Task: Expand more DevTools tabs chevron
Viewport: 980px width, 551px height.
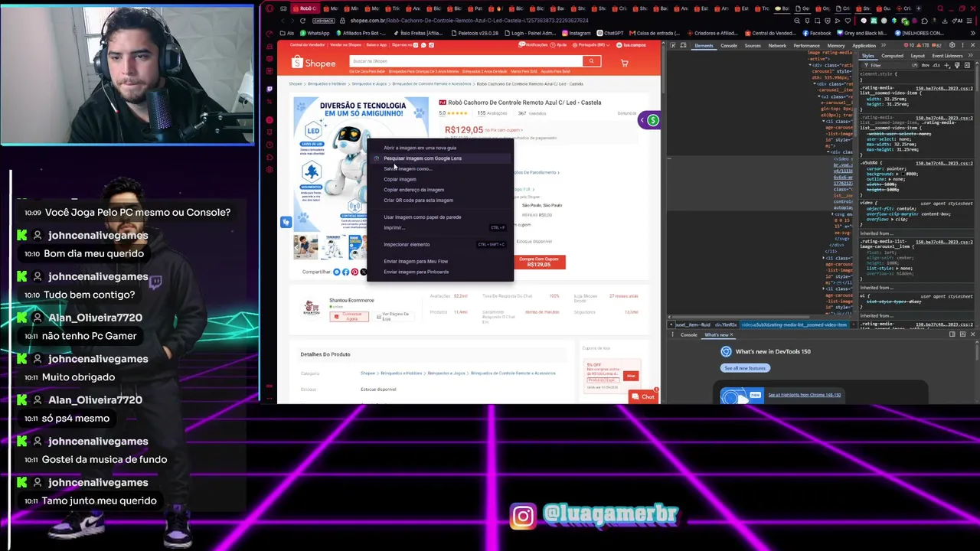Action: 884,45
